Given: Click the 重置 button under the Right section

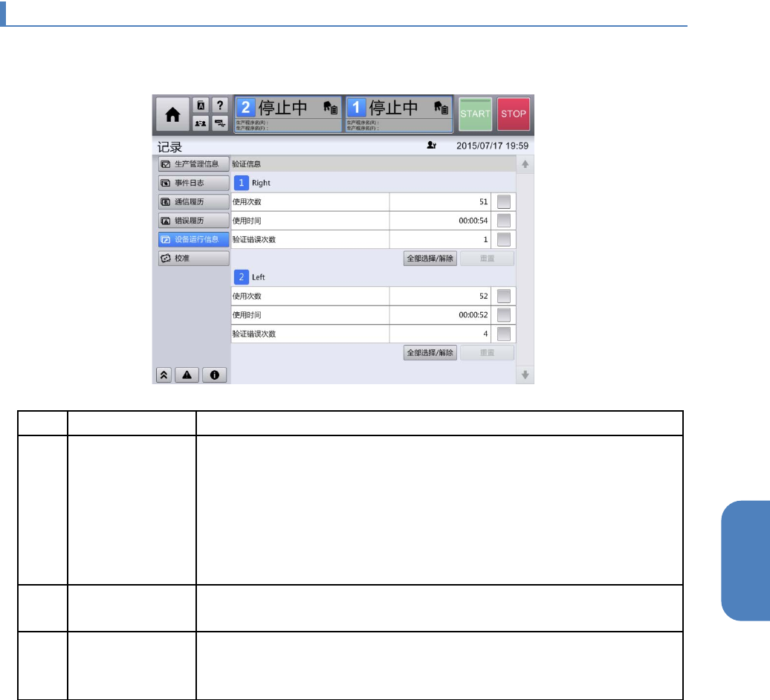Looking at the screenshot, I should 487,258.
